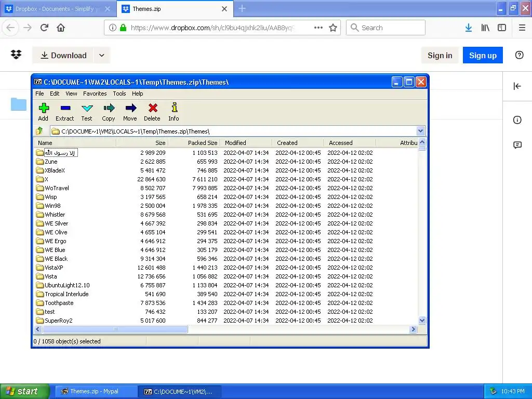
Task: Expand the 7-Zip path history dropdown
Action: (420, 131)
